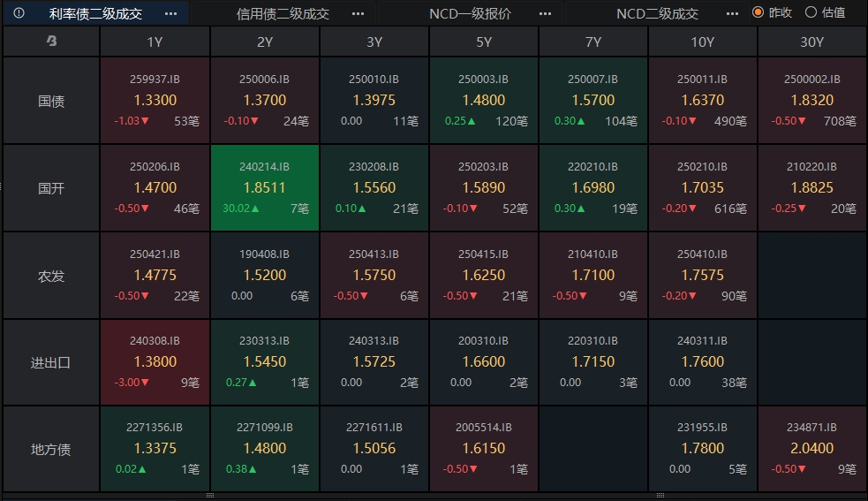Viewport: 868px width, 501px height.
Task: Open the ellipsis menu for NCD一级报价
Action: coord(546,14)
